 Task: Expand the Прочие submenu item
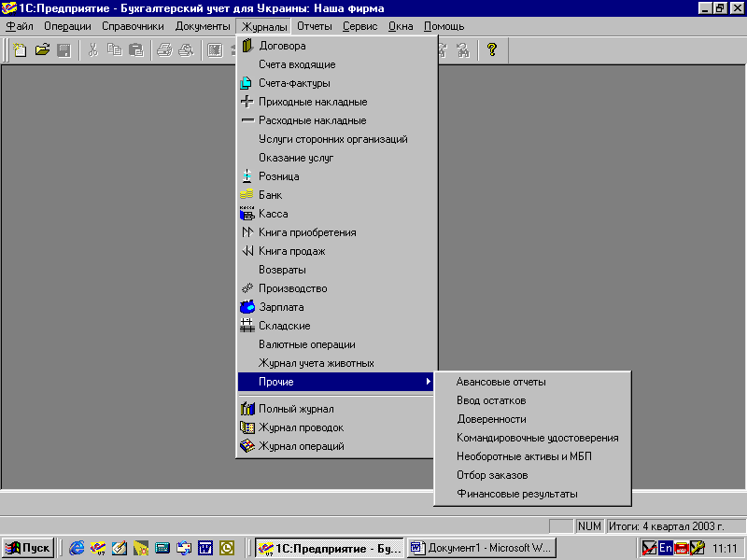click(x=335, y=382)
